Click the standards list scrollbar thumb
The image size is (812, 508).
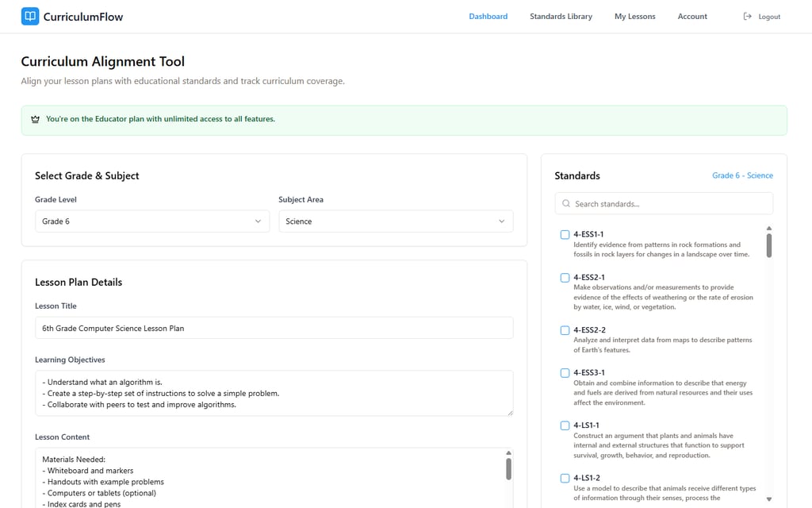769,246
